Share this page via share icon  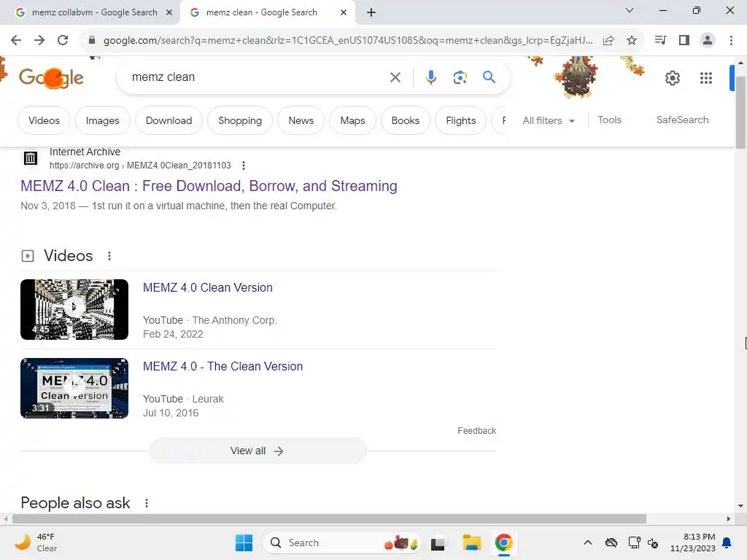pyautogui.click(x=608, y=41)
